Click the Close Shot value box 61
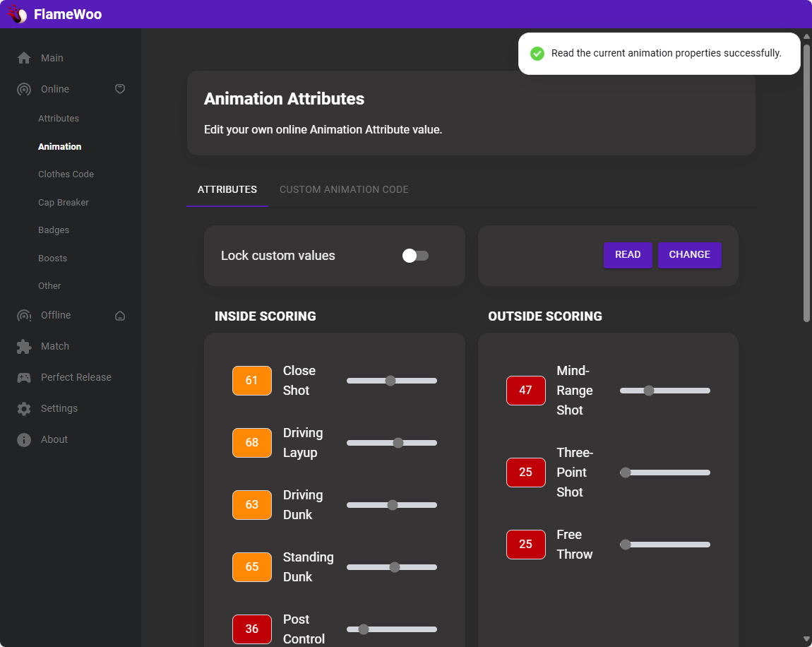Screen dimensions: 812x647 pos(251,381)
